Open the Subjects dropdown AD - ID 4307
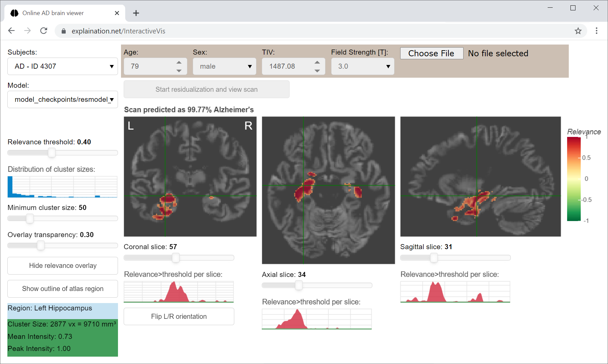The height and width of the screenshot is (364, 608). point(63,66)
